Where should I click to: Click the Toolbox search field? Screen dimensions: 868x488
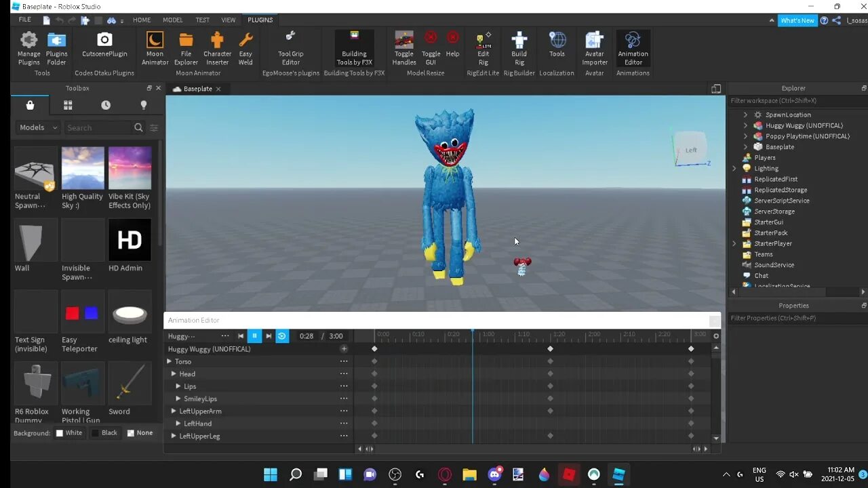(98, 127)
